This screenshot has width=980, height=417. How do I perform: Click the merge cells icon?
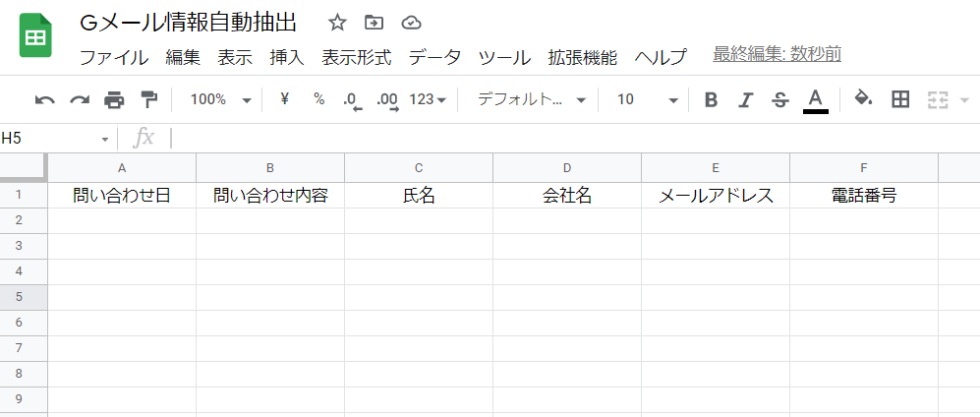(x=938, y=99)
